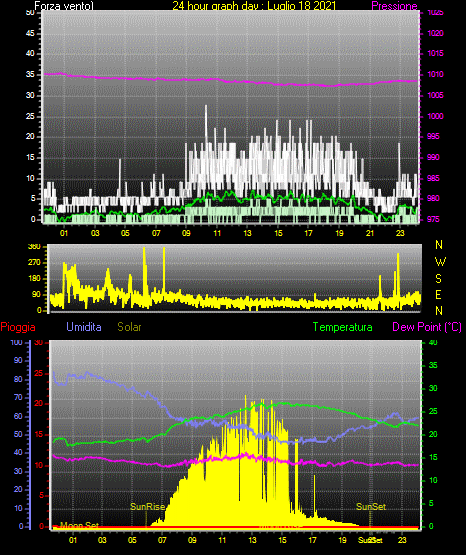Click the 180 value on wind direction axis
This screenshot has height=555, width=466.
click(x=34, y=279)
